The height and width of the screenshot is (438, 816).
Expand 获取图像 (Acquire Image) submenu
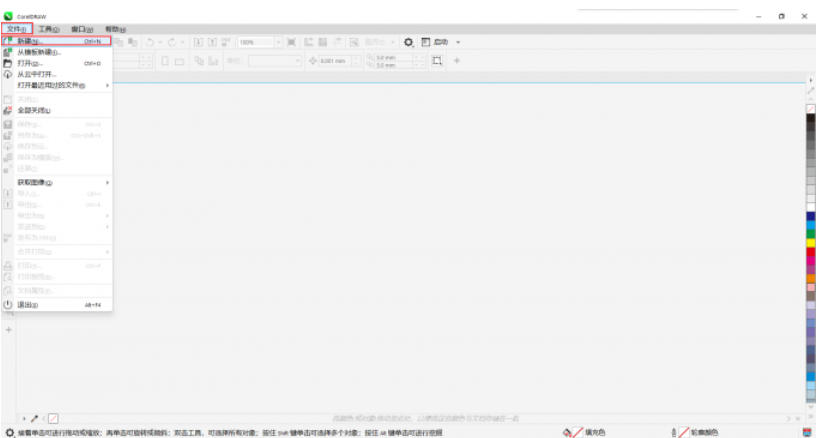pos(57,183)
